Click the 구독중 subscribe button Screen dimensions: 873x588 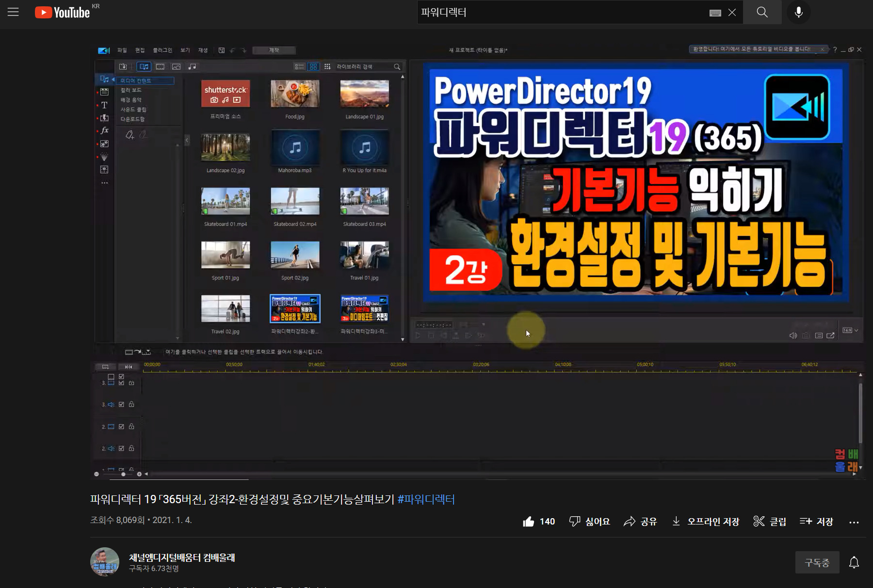coord(817,562)
